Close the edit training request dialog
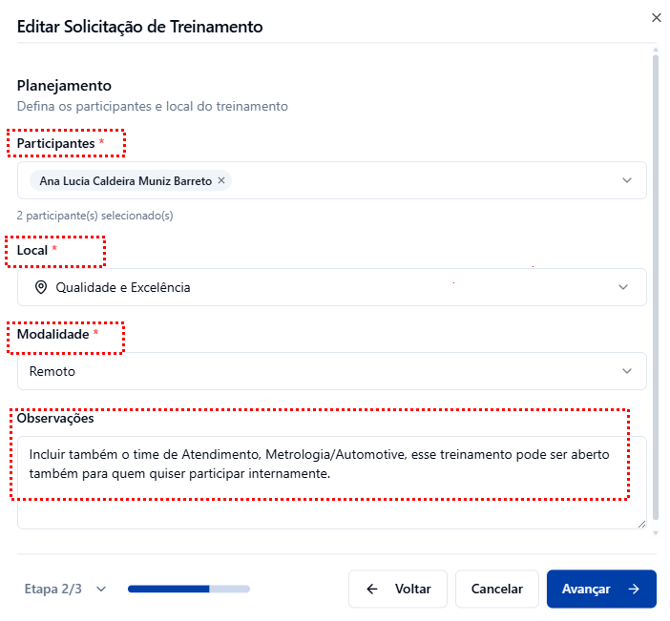This screenshot has height=621, width=670. 655,17
